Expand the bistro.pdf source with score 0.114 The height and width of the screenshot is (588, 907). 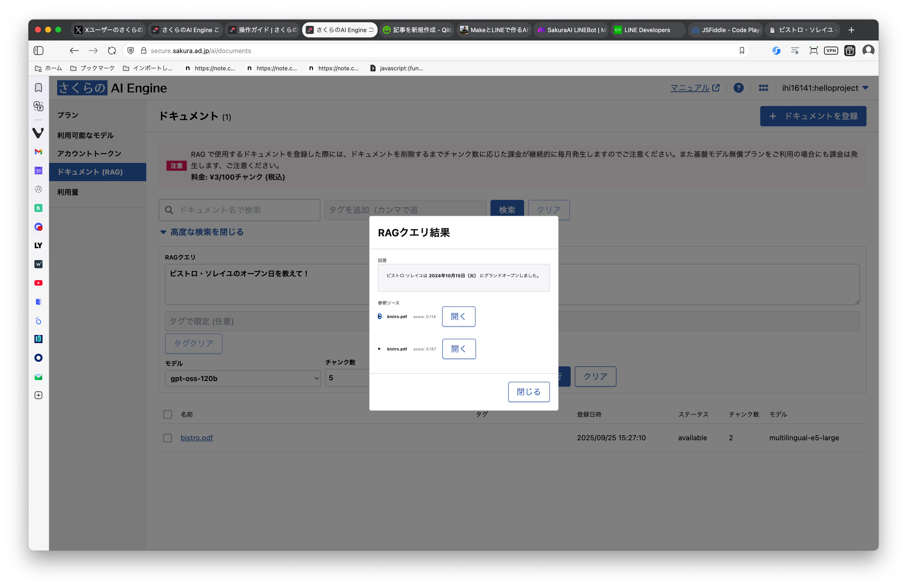click(x=380, y=316)
